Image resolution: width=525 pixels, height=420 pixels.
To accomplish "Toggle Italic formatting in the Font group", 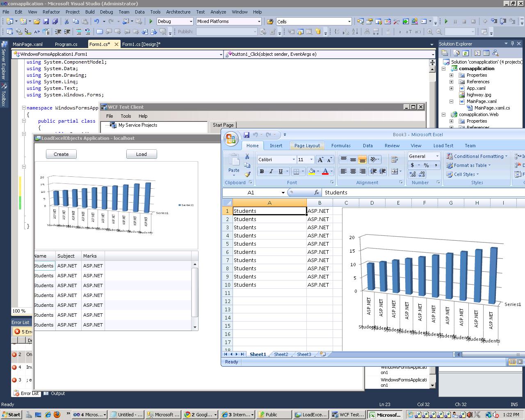I will click(x=271, y=171).
